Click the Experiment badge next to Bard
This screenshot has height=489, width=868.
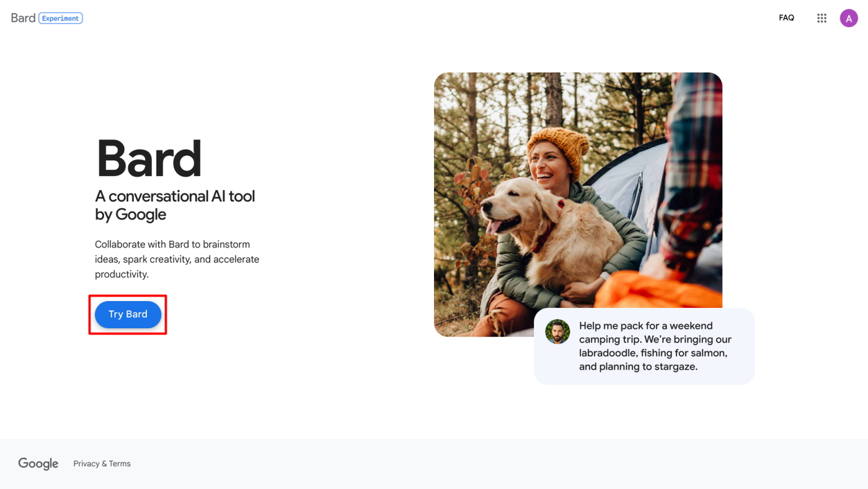click(x=61, y=18)
